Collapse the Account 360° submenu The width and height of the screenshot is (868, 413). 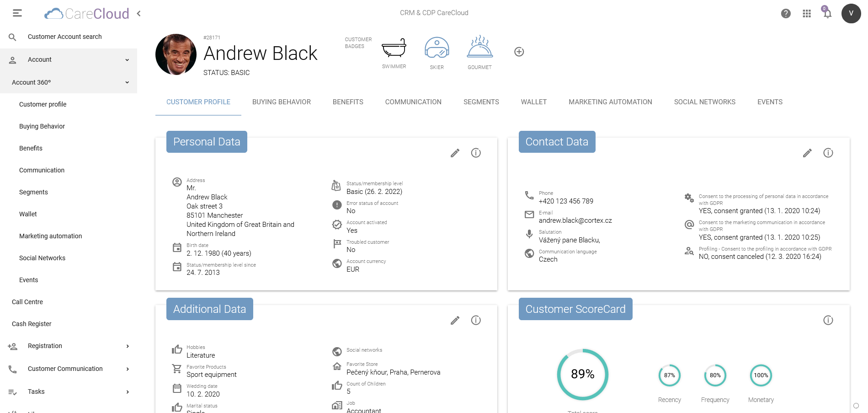pyautogui.click(x=127, y=83)
